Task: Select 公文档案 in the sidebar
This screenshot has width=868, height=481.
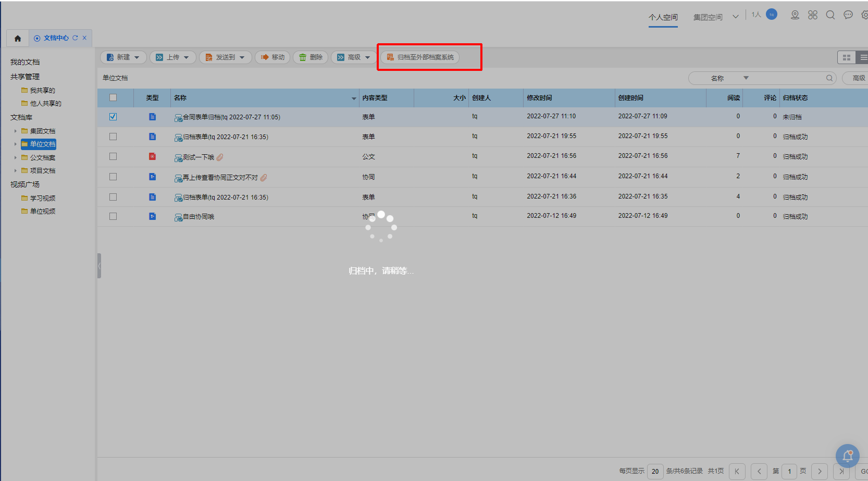Action: click(x=42, y=157)
